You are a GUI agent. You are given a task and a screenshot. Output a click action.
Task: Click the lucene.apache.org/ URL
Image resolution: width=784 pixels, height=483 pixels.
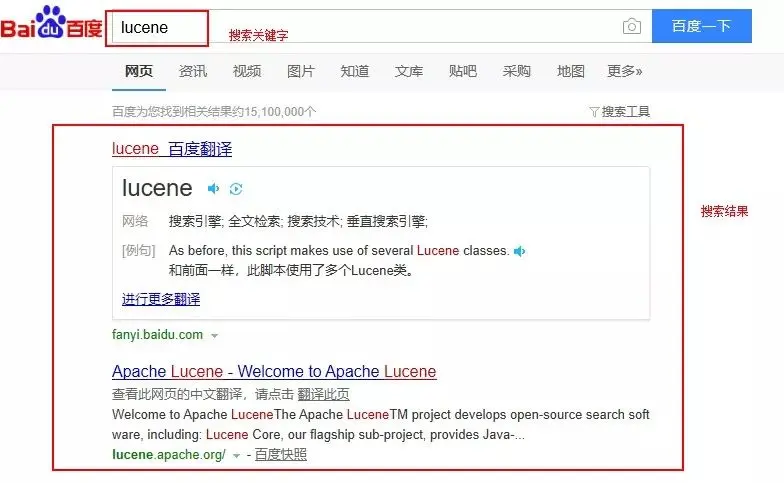click(x=169, y=454)
